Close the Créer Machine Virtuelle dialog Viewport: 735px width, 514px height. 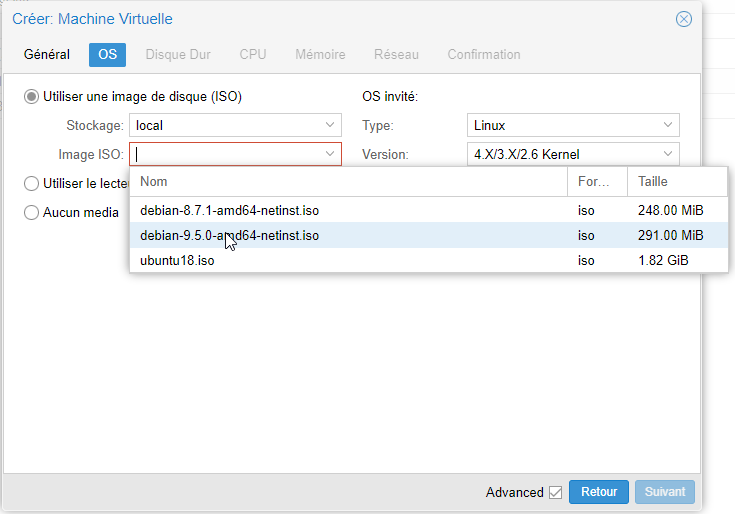(x=683, y=19)
